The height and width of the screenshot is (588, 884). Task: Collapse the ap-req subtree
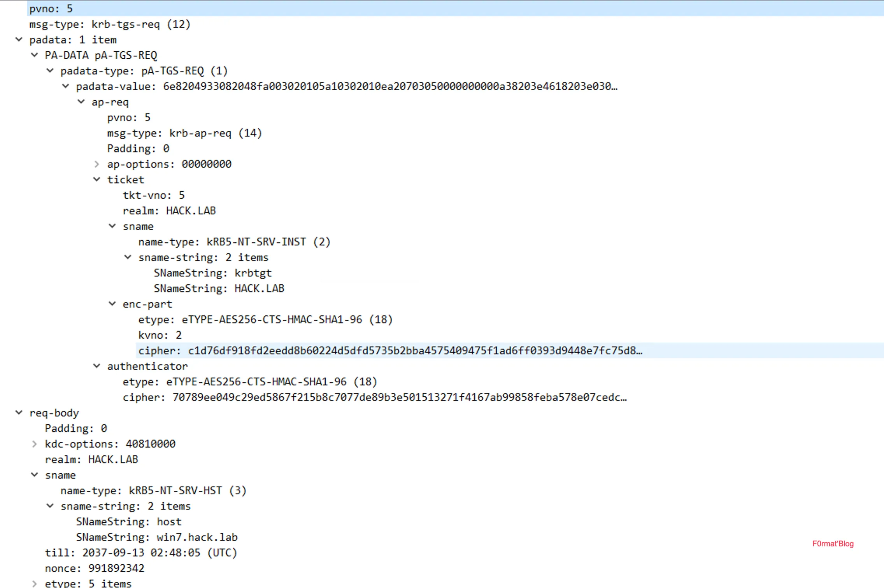(81, 102)
